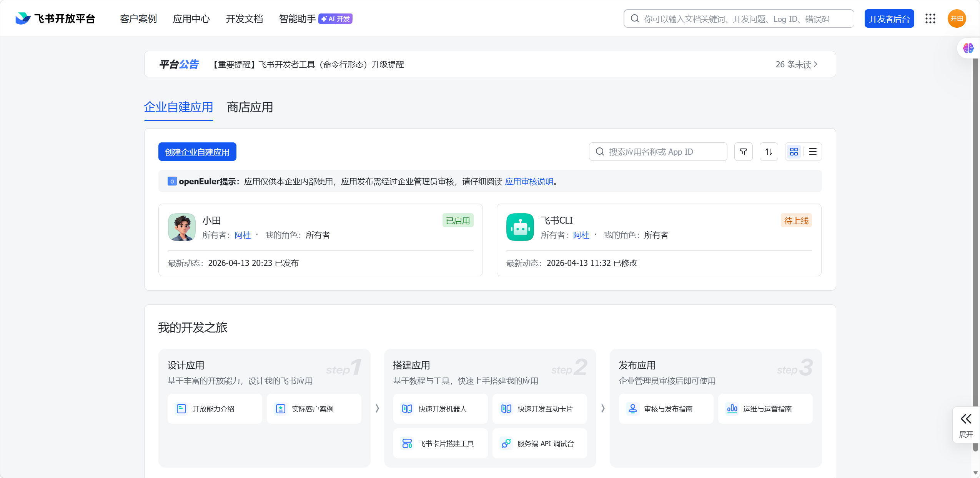Open 快速开发机器人 guide
The image size is (980, 478).
[440, 409]
